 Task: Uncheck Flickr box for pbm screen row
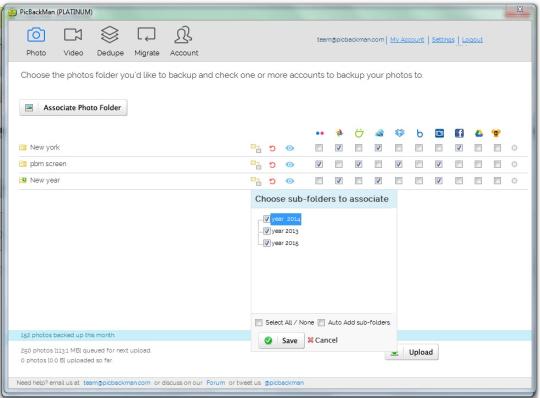[x=319, y=164]
